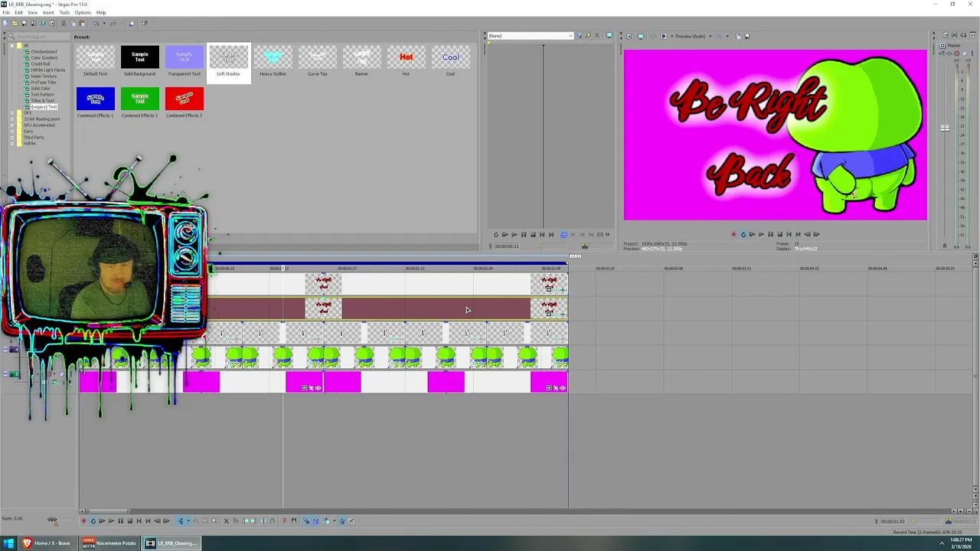980x551 pixels.
Task: Copy the selection using the toolbar icon
Action: click(73, 23)
